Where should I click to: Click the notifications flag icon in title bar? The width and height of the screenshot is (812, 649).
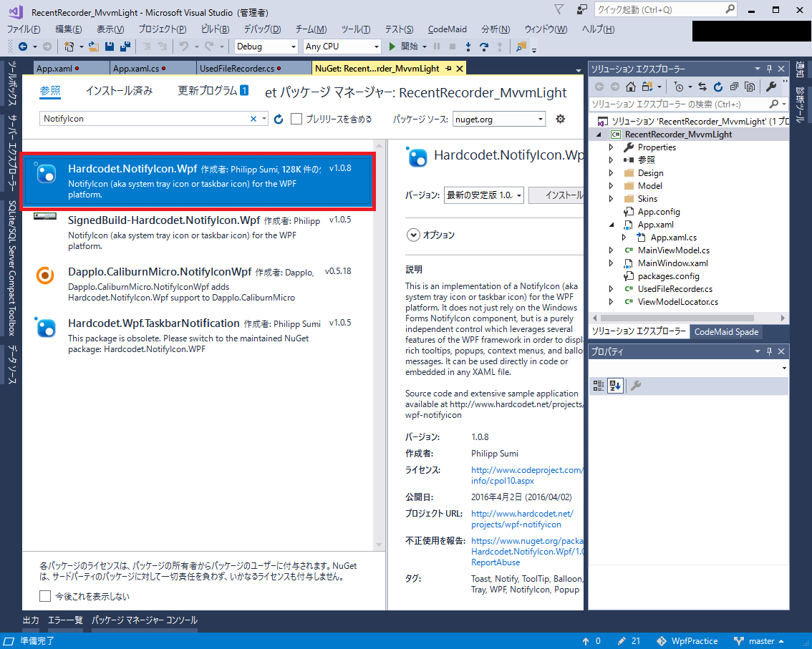click(559, 9)
